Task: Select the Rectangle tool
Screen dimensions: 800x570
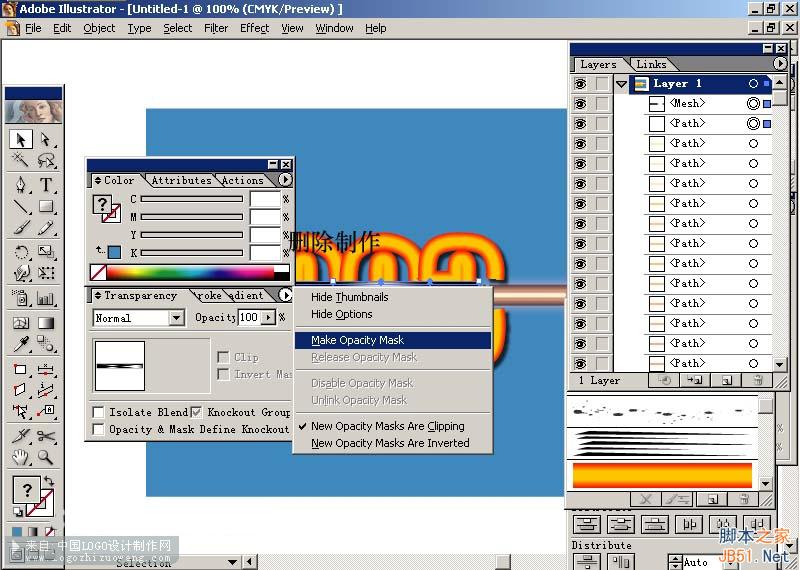Action: point(46,206)
